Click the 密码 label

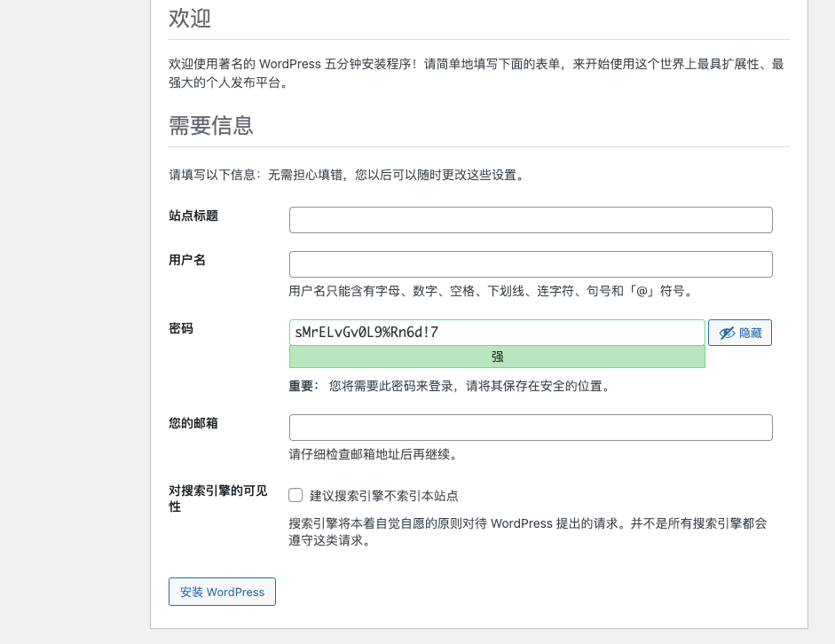pos(181,328)
